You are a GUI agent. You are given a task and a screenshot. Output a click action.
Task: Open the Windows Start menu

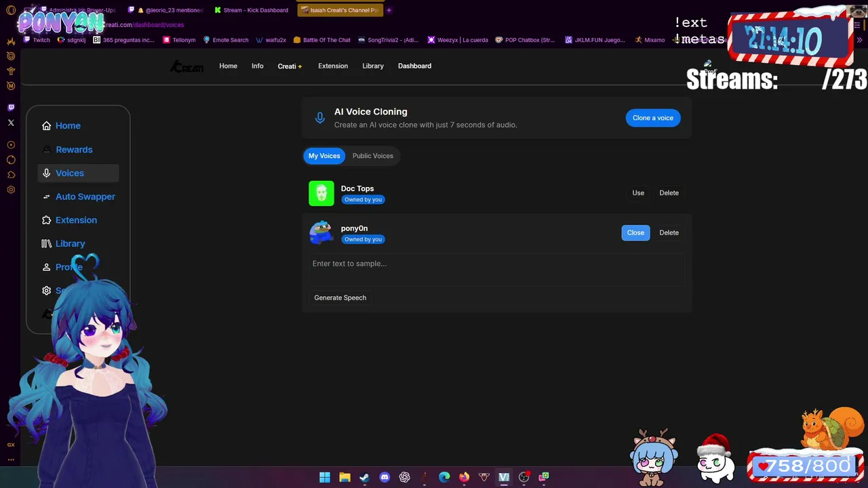tap(325, 477)
